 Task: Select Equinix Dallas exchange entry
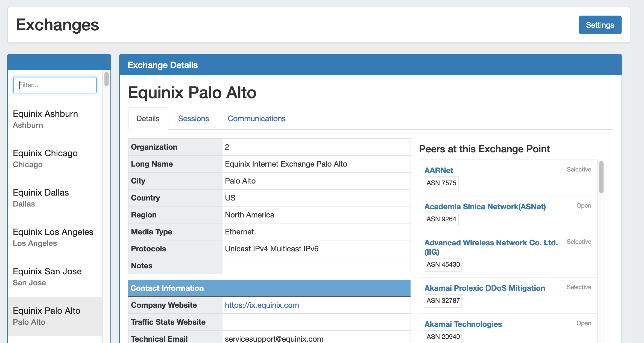click(x=41, y=198)
